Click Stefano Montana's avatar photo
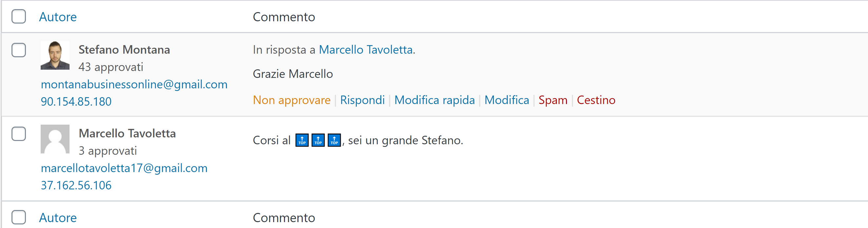868x228 pixels. [x=55, y=56]
